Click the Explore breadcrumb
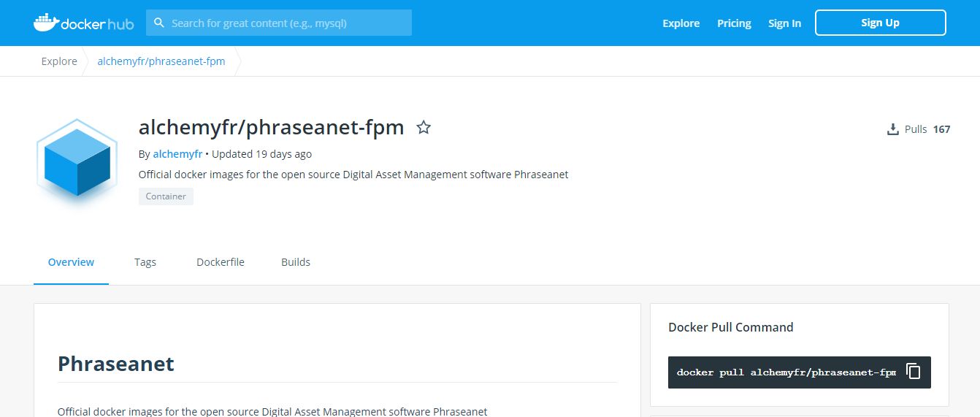Image resolution: width=980 pixels, height=417 pixels. pos(59,61)
